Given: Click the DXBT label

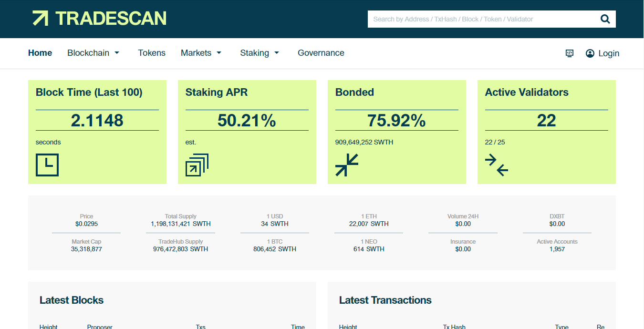Looking at the screenshot, I should click(557, 216).
